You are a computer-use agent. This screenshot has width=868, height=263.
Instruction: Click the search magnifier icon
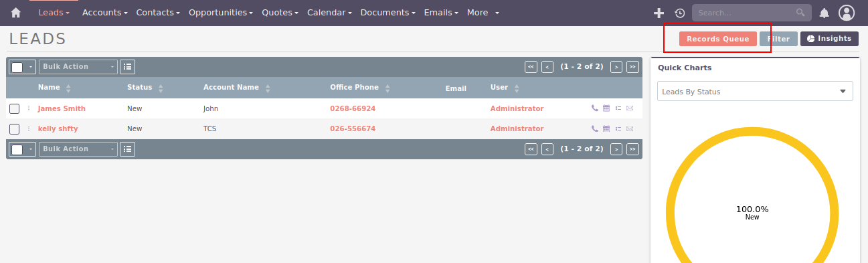[800, 13]
